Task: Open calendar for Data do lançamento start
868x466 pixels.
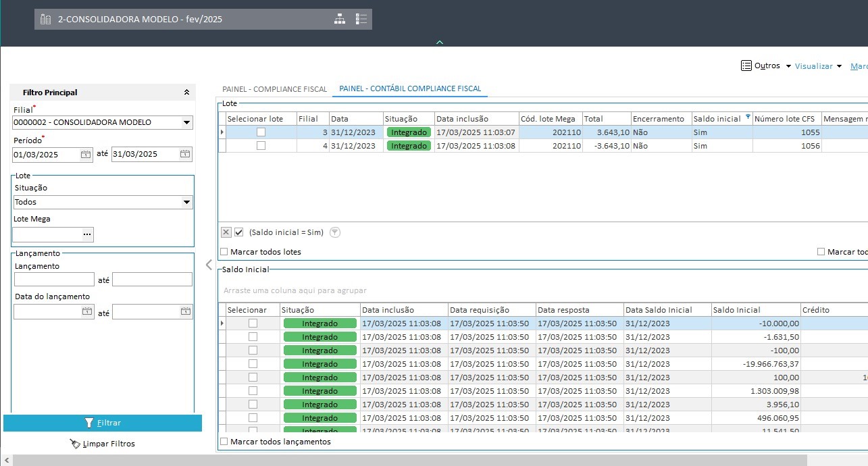Action: (86, 311)
